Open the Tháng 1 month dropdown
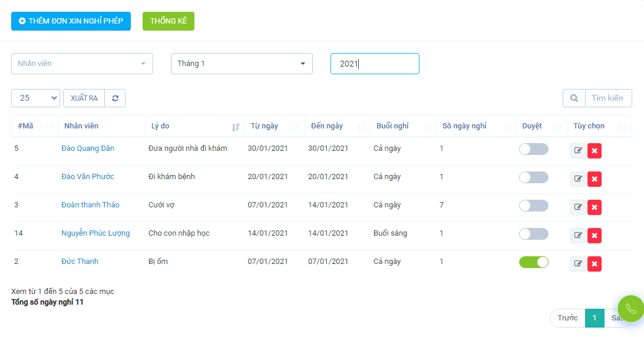Image resolution: width=644 pixels, height=337 pixels. pyautogui.click(x=242, y=64)
